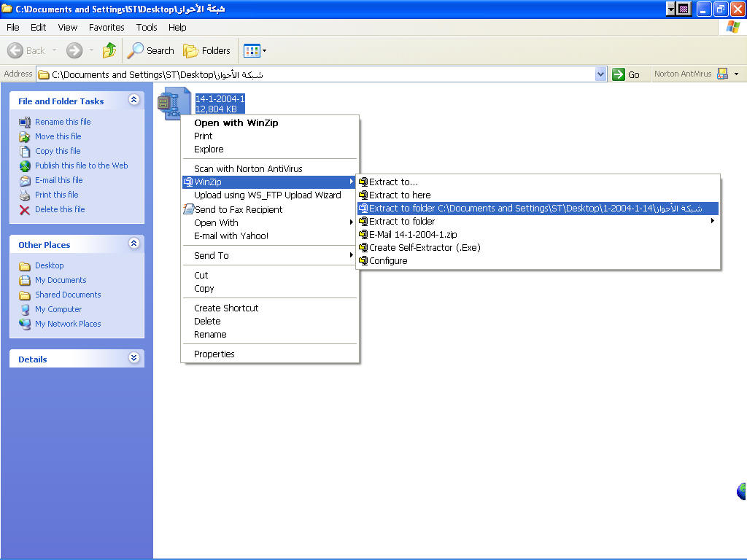This screenshot has width=747, height=560.
Task: Open the address bar dropdown arrow
Action: tap(600, 74)
